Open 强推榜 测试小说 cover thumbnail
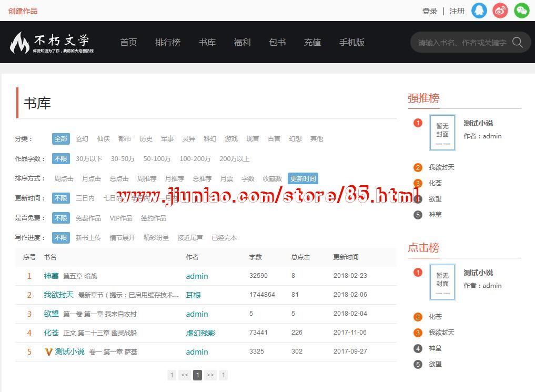 coord(442,133)
